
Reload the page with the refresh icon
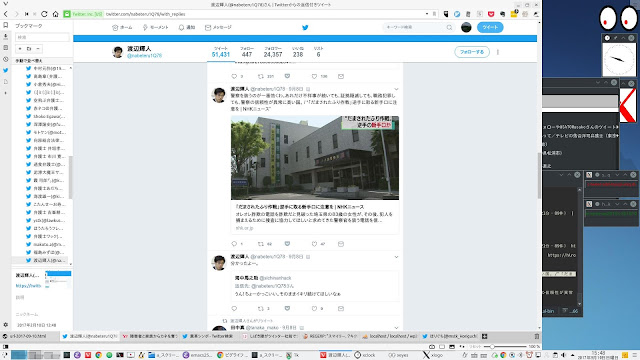(x=44, y=14)
